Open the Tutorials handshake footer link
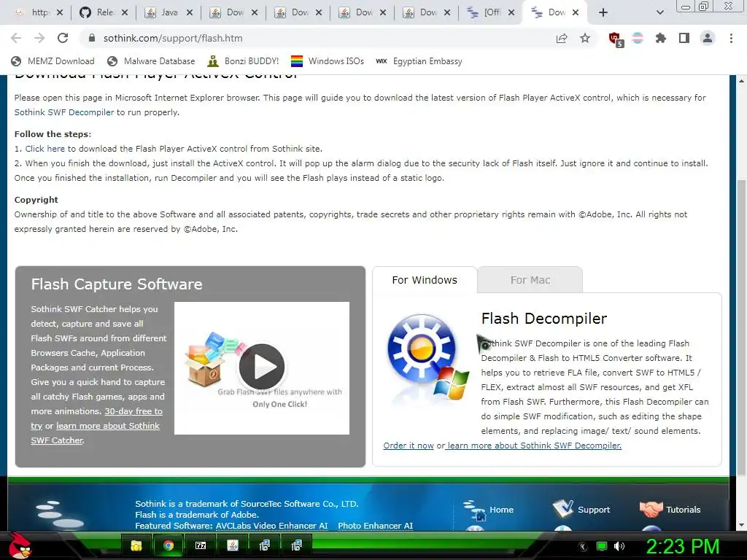The width and height of the screenshot is (747, 560). point(670,510)
